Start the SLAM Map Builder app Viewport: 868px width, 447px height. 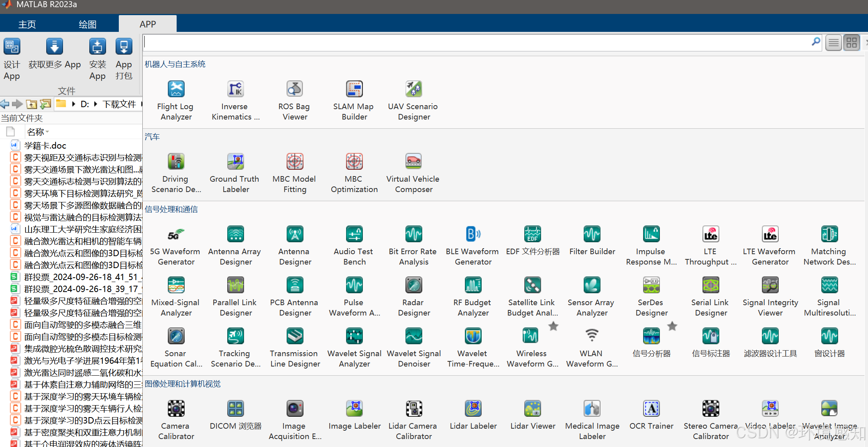tap(354, 100)
